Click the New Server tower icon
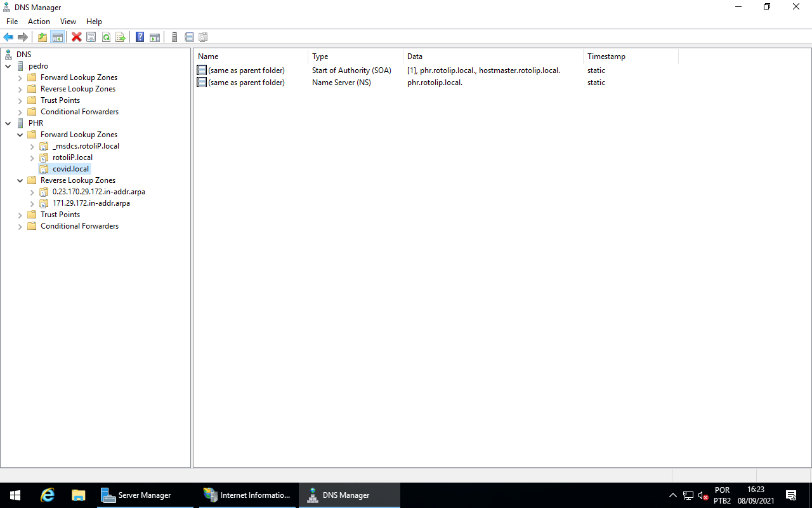The image size is (812, 508). point(174,37)
